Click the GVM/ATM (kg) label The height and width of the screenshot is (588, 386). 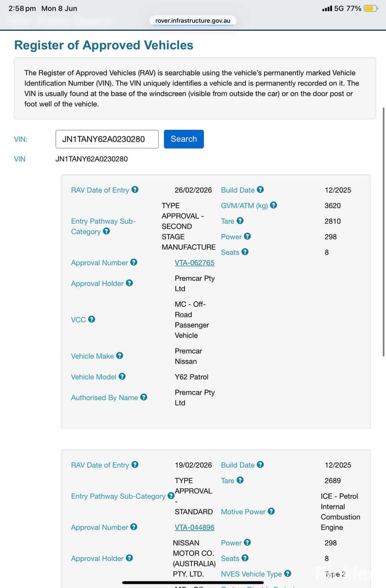244,206
